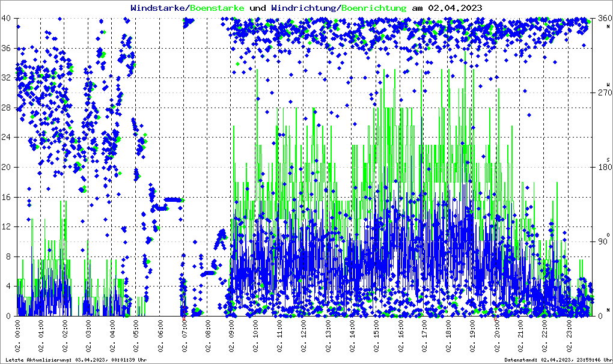Click the right axis value "360"
The image size is (613, 364).
pos(605,18)
